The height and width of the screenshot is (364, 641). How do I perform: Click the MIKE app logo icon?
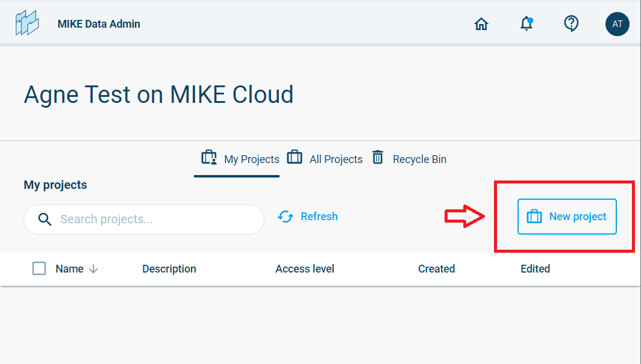(27, 23)
